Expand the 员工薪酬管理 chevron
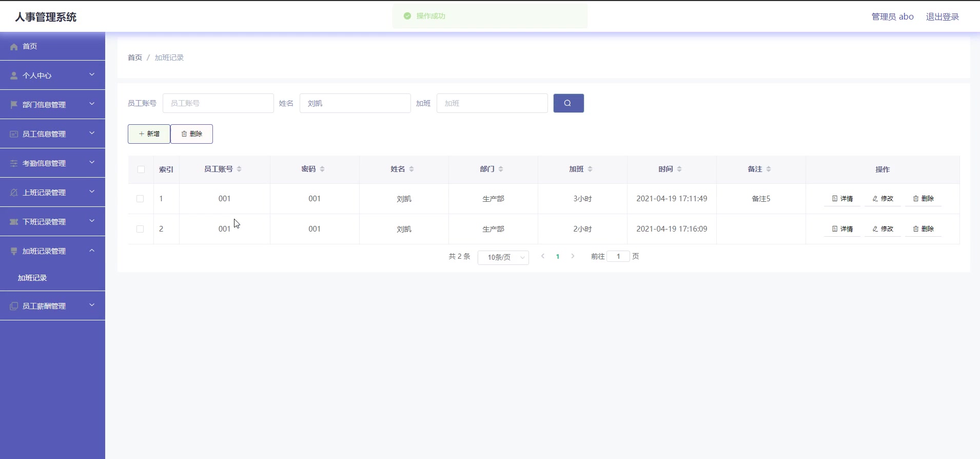980x459 pixels. coord(92,305)
